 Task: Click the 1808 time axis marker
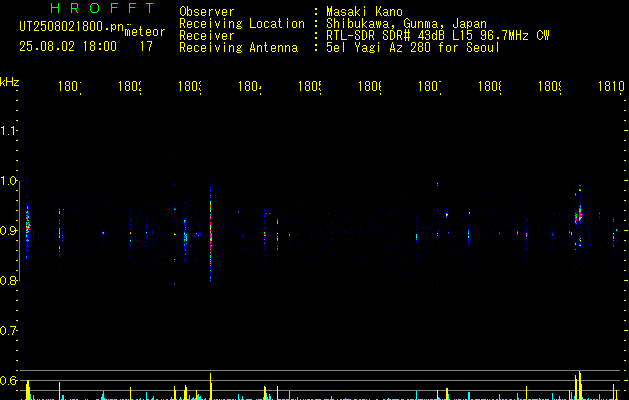click(490, 86)
